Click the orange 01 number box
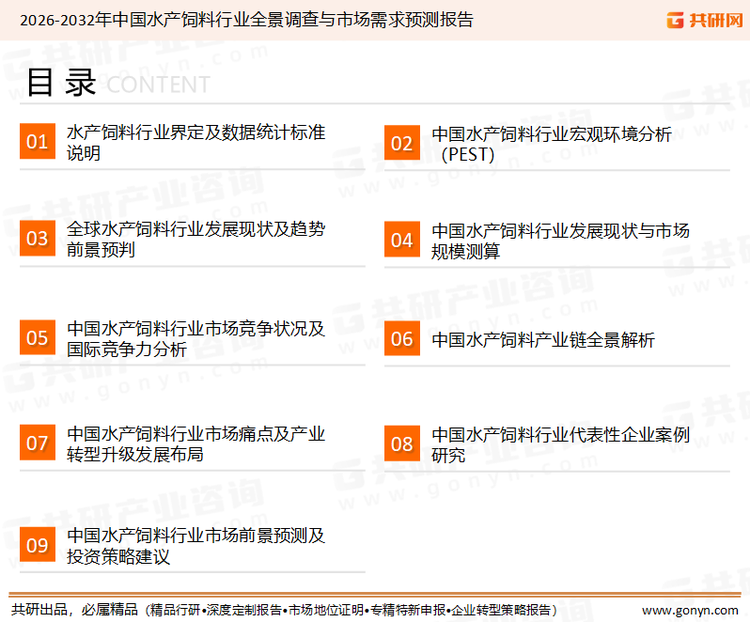This screenshot has height=622, width=750. [37, 141]
